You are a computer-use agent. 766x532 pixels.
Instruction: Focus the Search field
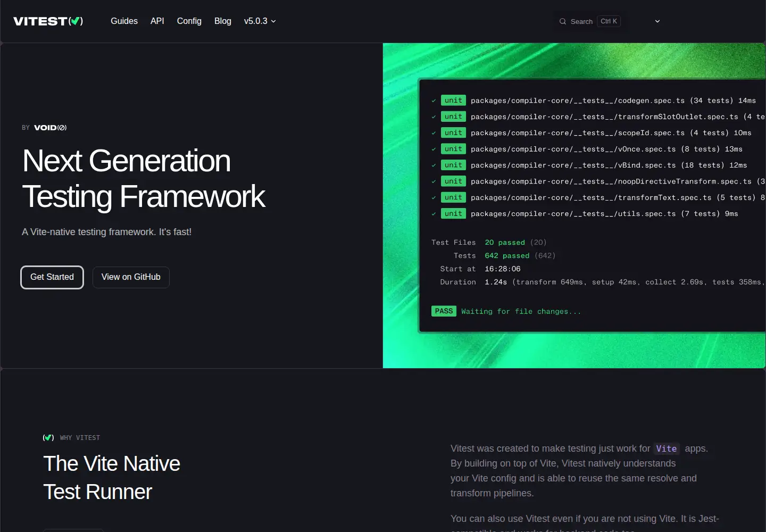coord(589,21)
